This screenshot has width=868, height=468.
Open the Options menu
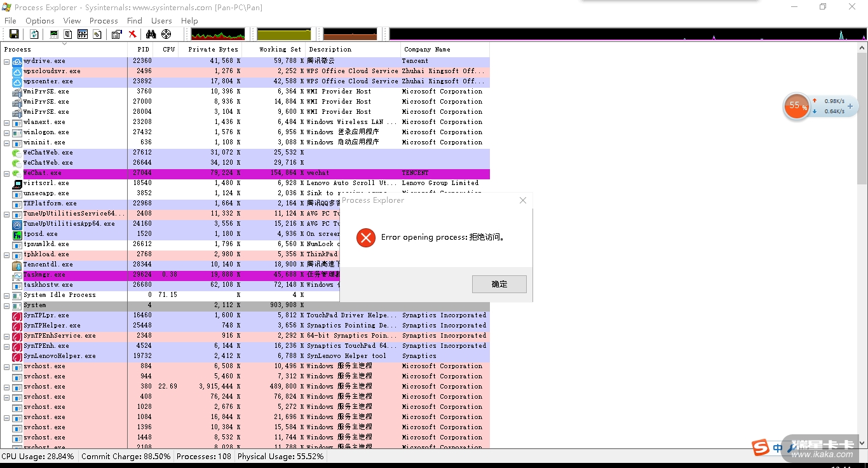(x=40, y=20)
